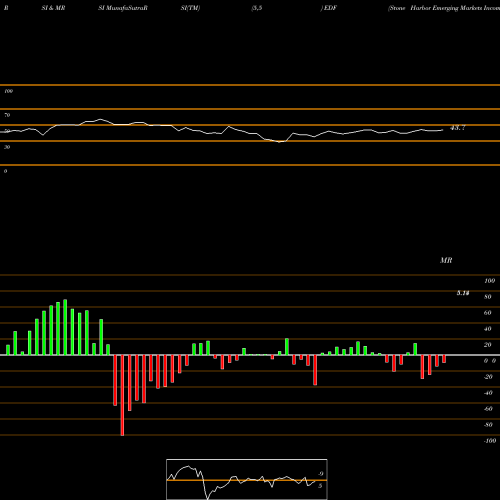Click the -20 label on MR axis

tap(488, 377)
